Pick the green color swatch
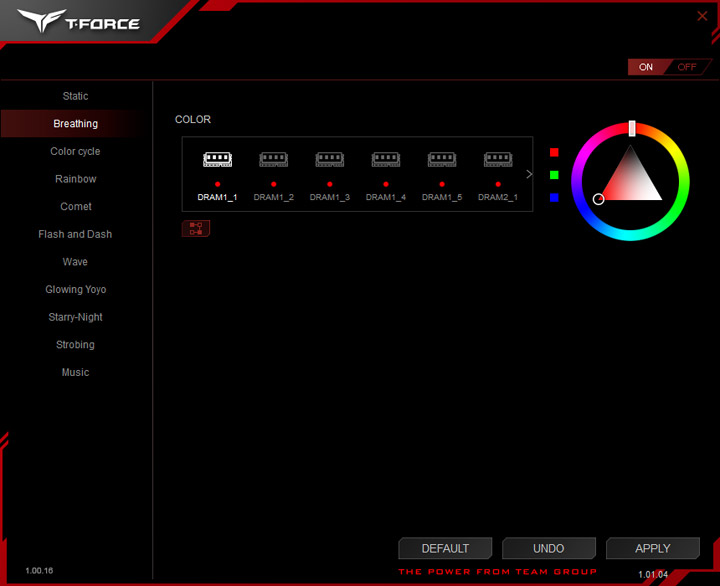720x586 pixels. (x=554, y=175)
